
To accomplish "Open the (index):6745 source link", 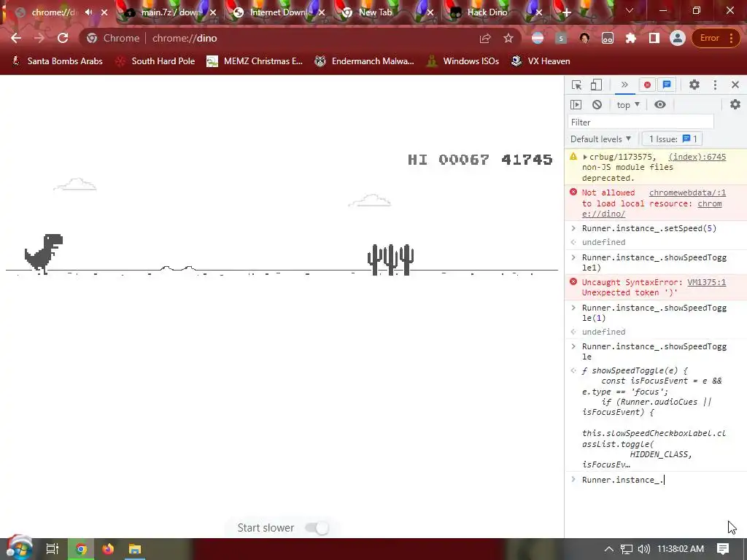I will (x=697, y=157).
